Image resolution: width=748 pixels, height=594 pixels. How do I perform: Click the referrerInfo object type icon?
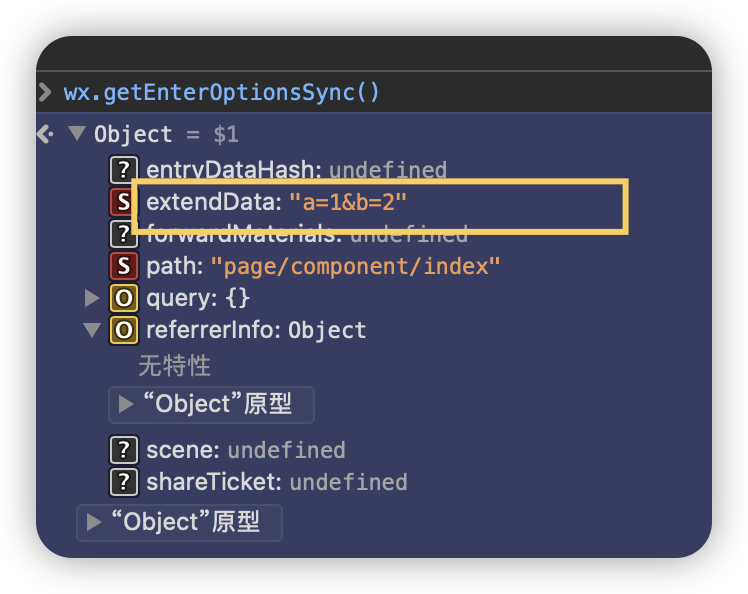click(123, 330)
